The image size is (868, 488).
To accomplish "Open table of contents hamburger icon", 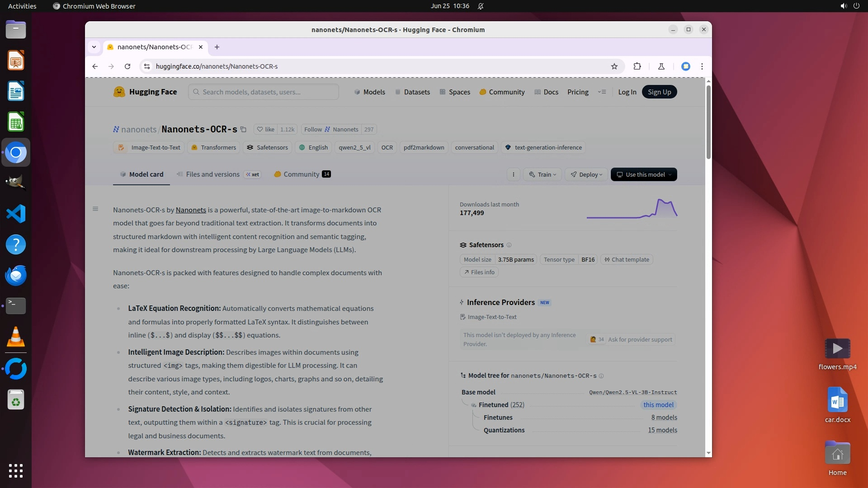I will 95,209.
